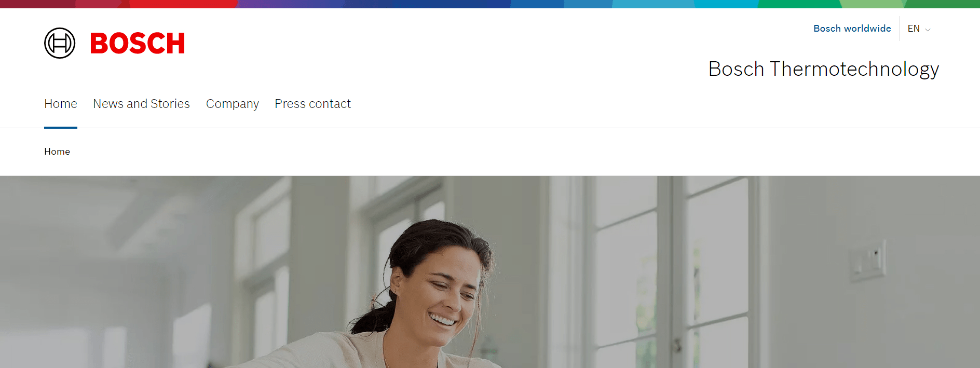The height and width of the screenshot is (368, 980).
Task: Click the Bosch Thermotechnology heading
Action: pos(824,69)
